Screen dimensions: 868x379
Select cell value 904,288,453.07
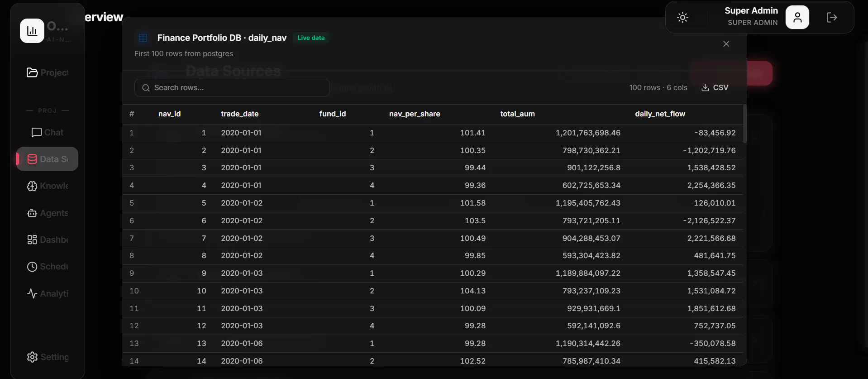pyautogui.click(x=591, y=239)
